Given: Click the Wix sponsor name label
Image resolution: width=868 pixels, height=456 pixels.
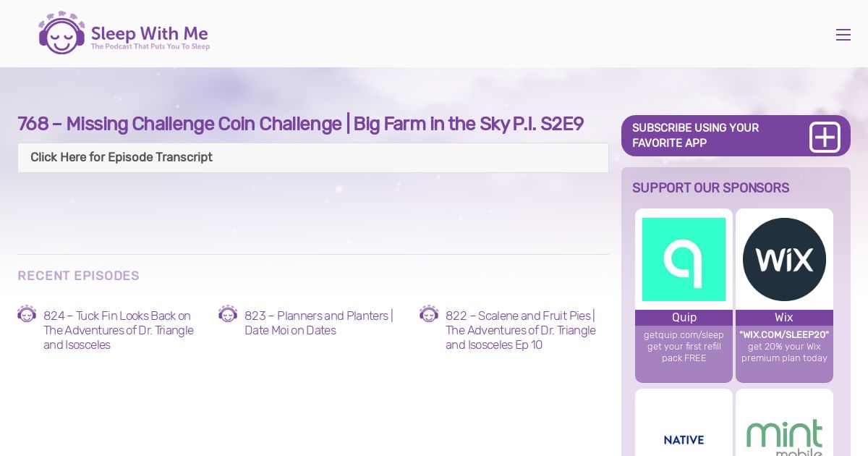Looking at the screenshot, I should click(784, 318).
